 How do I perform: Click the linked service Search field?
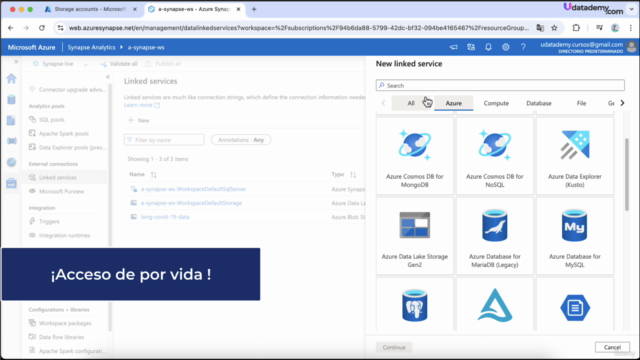500,85
